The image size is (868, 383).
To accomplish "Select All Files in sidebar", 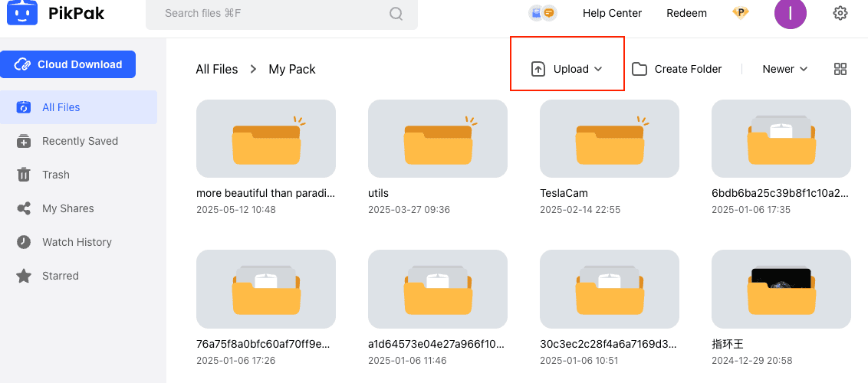I will coord(79,107).
